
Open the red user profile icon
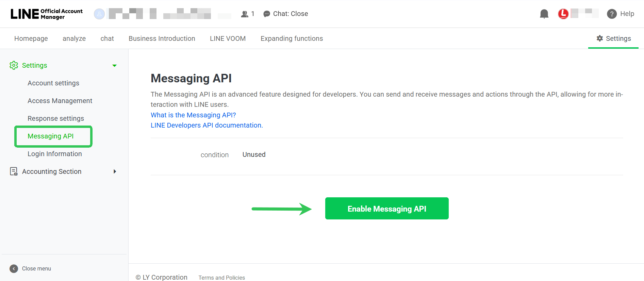pyautogui.click(x=563, y=14)
